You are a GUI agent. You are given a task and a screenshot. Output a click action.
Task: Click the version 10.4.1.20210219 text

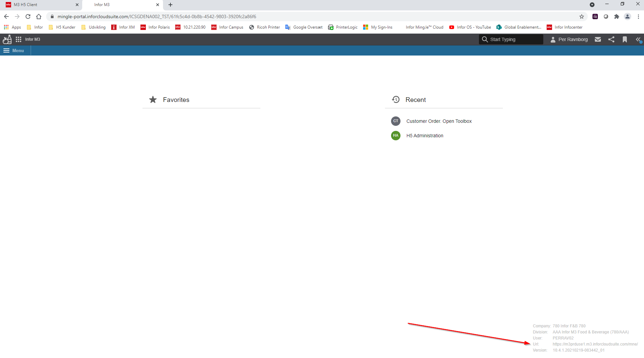(x=578, y=350)
